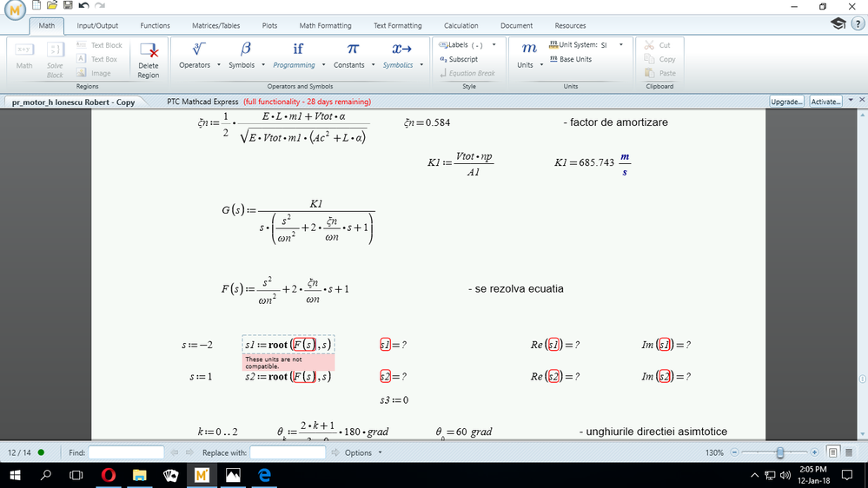Click the Save icon in title bar
Viewport: 868px width, 488px height.
(68, 6)
